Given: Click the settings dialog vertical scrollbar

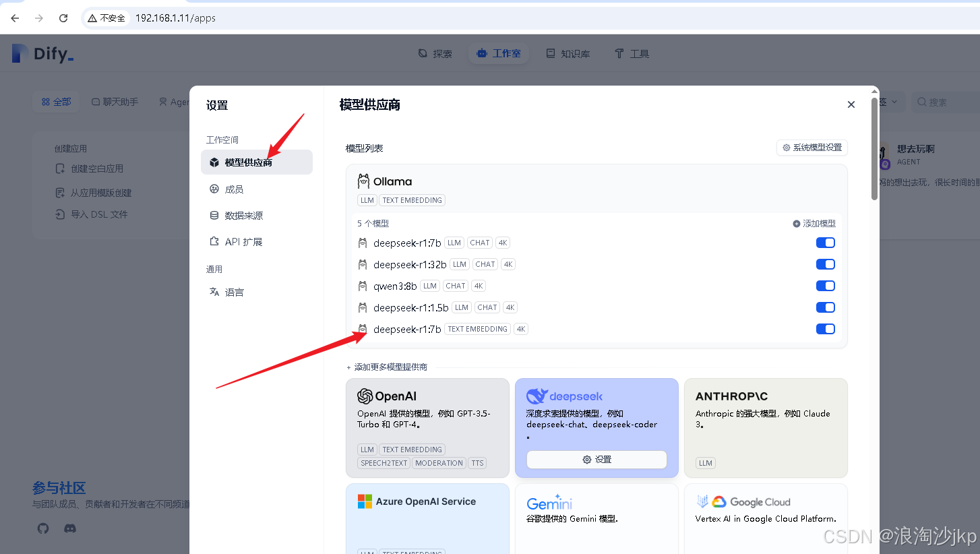Looking at the screenshot, I should click(874, 148).
